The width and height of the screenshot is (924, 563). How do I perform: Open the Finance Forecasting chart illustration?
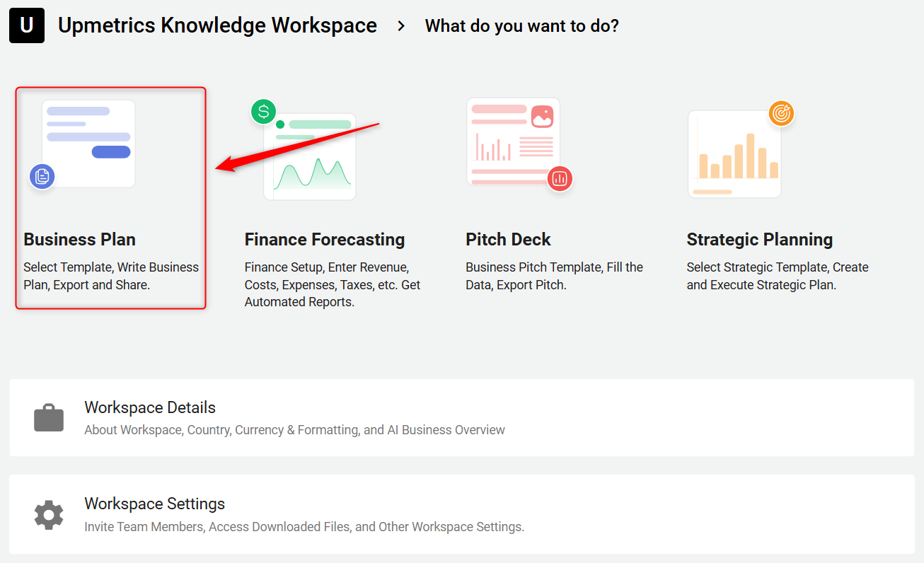[x=310, y=156]
